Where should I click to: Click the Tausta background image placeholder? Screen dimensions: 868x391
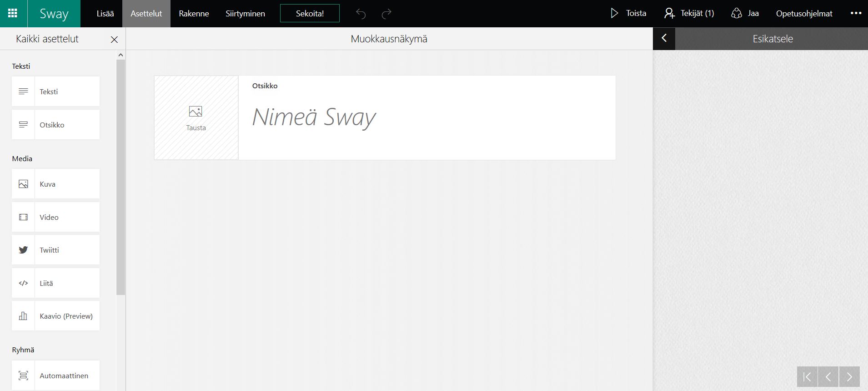click(196, 117)
